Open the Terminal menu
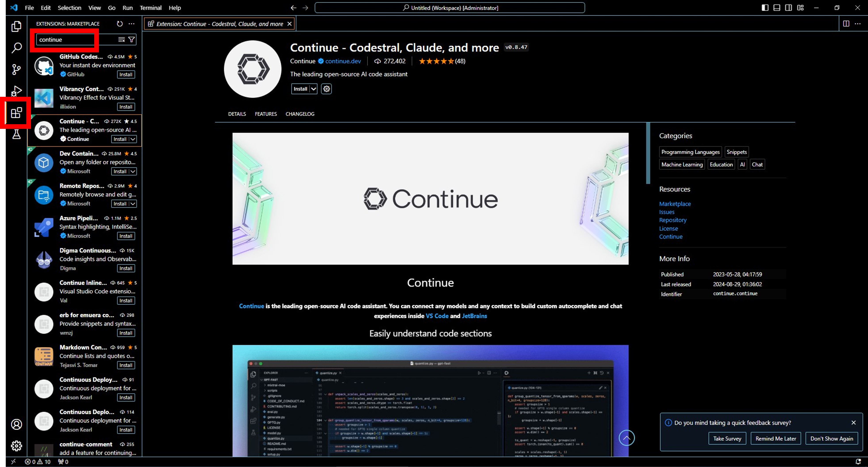The image size is (868, 467). [x=150, y=8]
